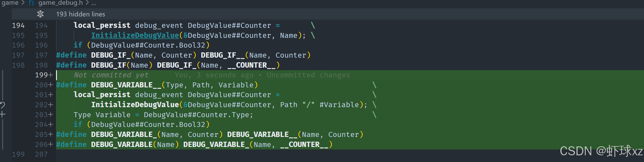Click DEBUG_VARIABLE__ macro name on line 200

(126, 85)
